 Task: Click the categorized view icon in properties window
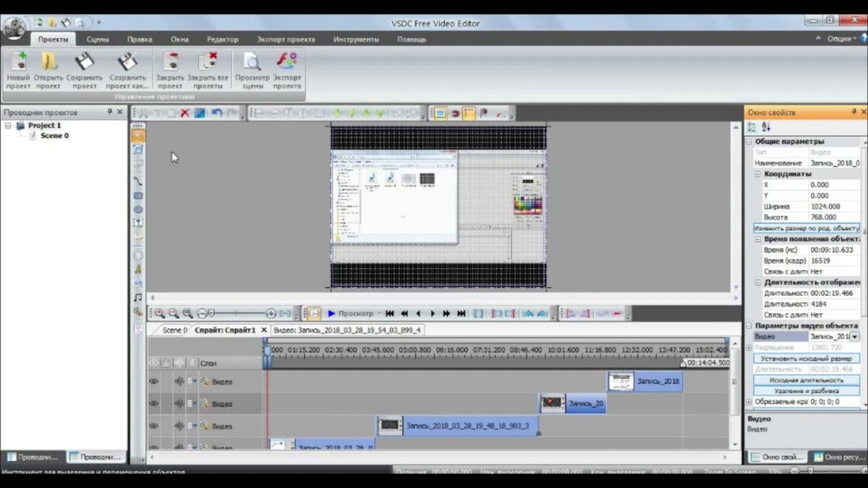[752, 127]
